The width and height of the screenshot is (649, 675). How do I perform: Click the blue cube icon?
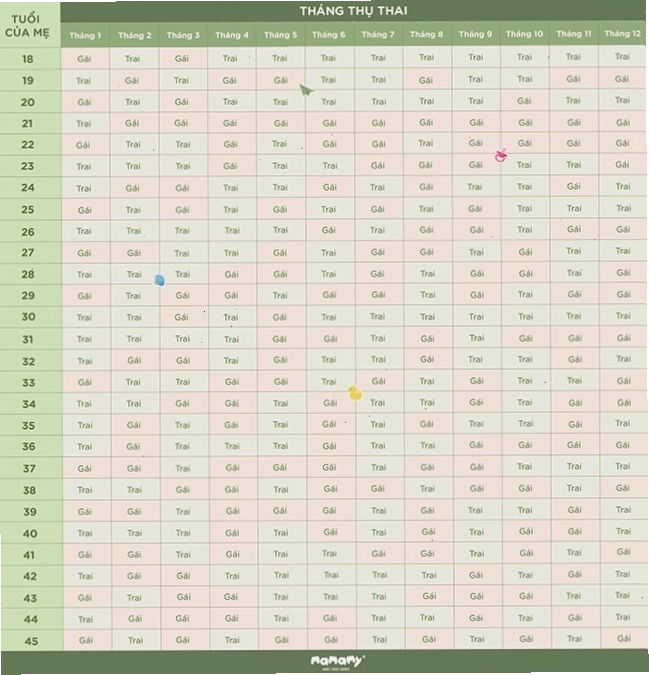[160, 281]
